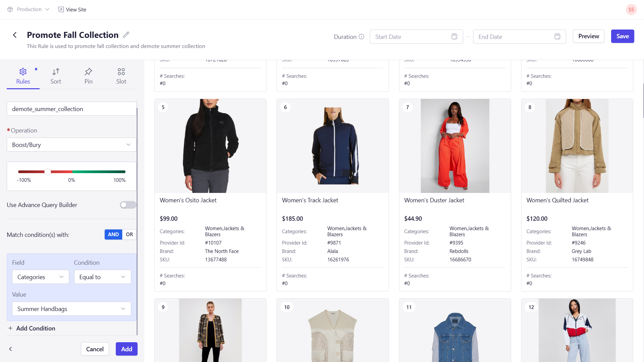
Task: Open tweed jacket product image in card 9
Action: 210,330
